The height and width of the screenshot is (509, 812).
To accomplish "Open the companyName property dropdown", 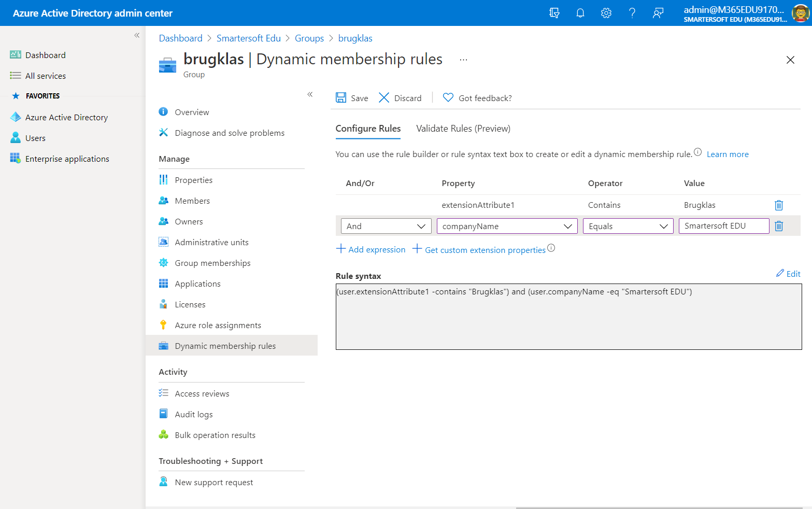I will [506, 225].
